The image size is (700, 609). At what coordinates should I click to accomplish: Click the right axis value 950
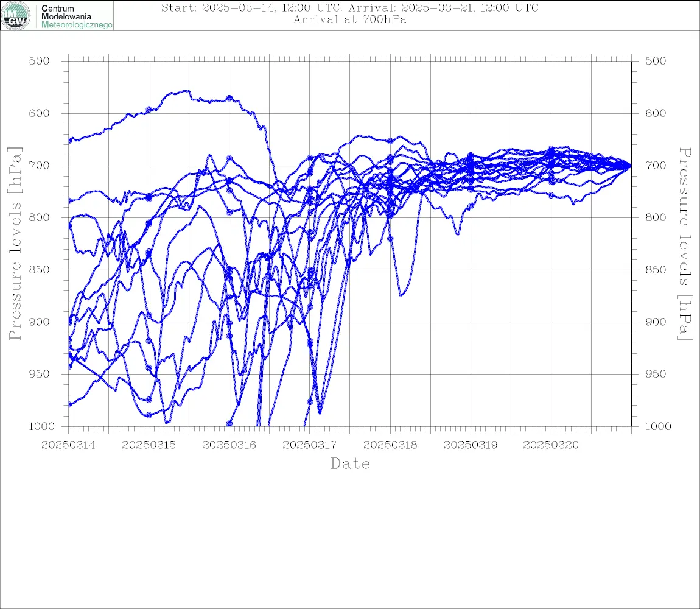pyautogui.click(x=656, y=374)
